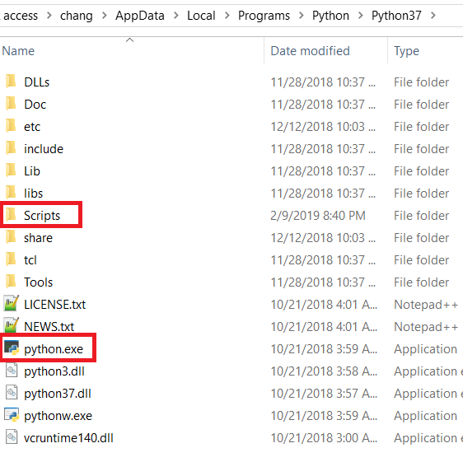Screen dimensions: 463x476
Task: Select the Doc folder icon
Action: pos(11,104)
